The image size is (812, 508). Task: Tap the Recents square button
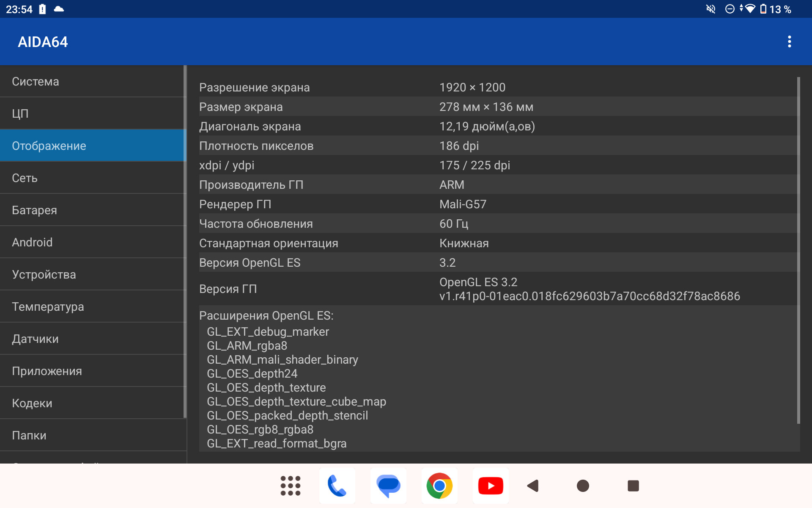(633, 486)
